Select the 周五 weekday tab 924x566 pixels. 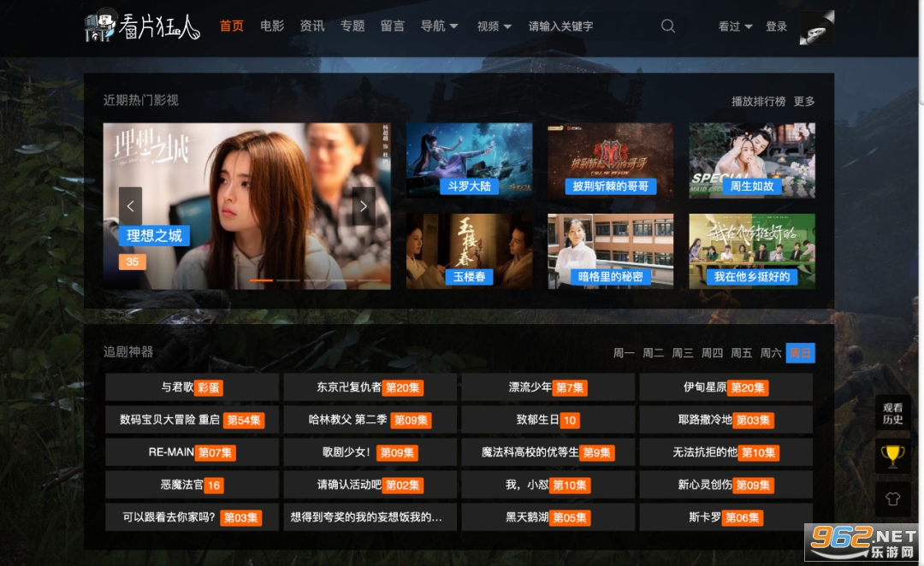(x=741, y=353)
